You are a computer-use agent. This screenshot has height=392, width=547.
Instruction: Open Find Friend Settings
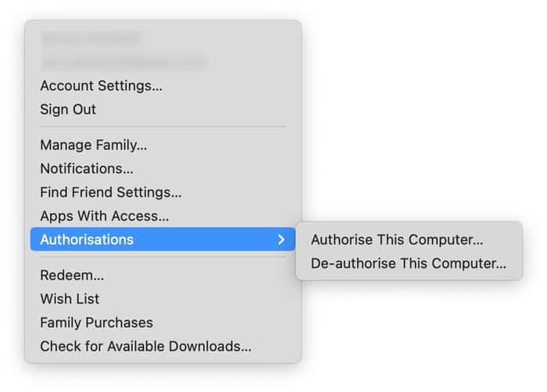111,192
